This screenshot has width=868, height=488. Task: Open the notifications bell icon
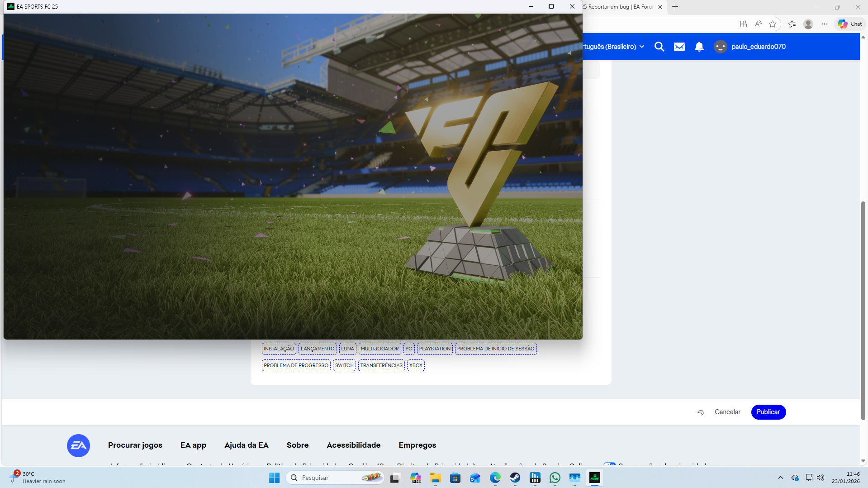click(699, 47)
